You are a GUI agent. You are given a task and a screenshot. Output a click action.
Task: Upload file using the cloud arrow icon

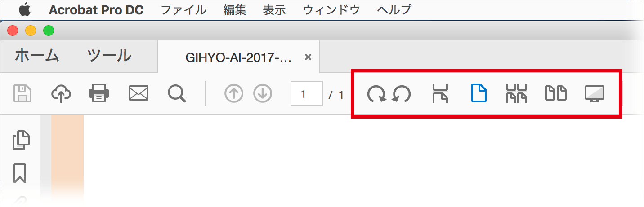pyautogui.click(x=61, y=93)
